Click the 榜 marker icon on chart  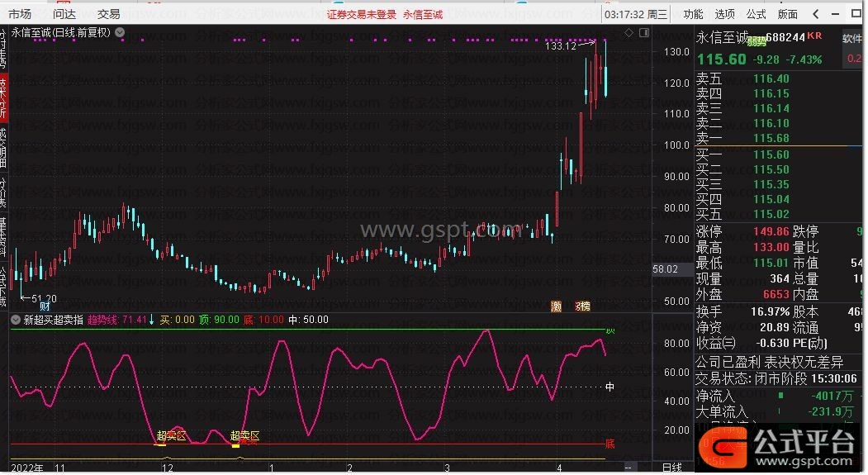tap(582, 306)
